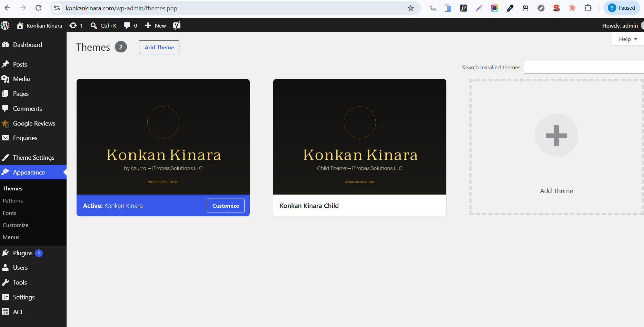Screen dimensions: 644x327
Task: Open Konkan Kinara Child theme screenshot
Action: click(360, 137)
